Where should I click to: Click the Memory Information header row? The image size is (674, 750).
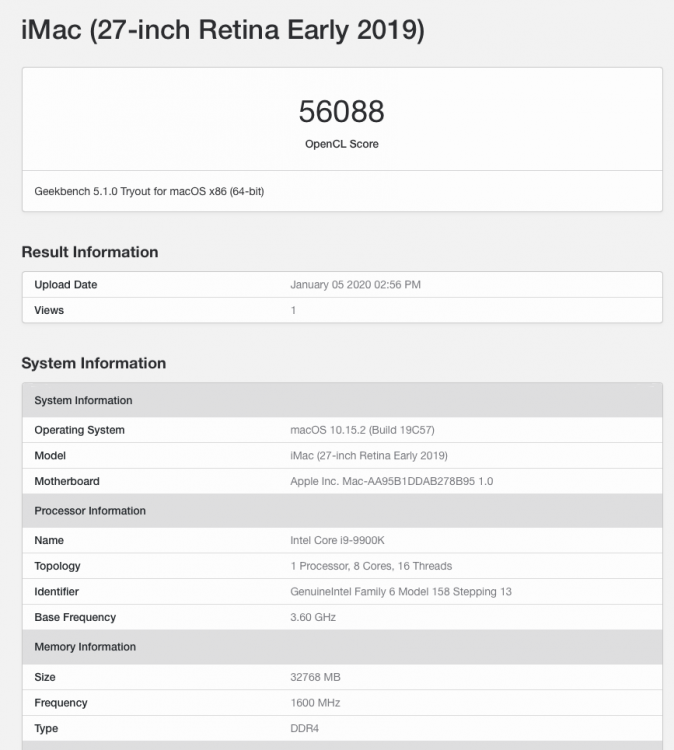(x=342, y=647)
